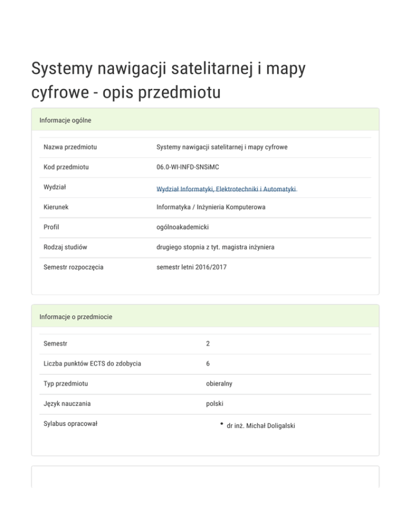Click the 'semestr letni 2016/2017' value
Viewport: 411px width, 532px height.
point(192,267)
